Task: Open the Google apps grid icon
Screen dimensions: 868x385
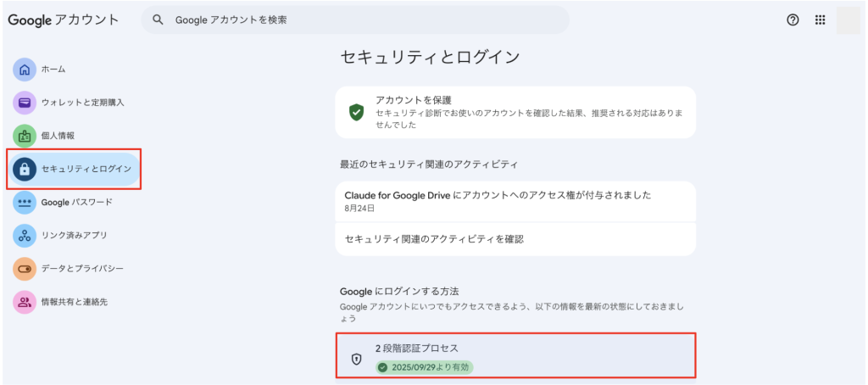Action: coord(821,20)
